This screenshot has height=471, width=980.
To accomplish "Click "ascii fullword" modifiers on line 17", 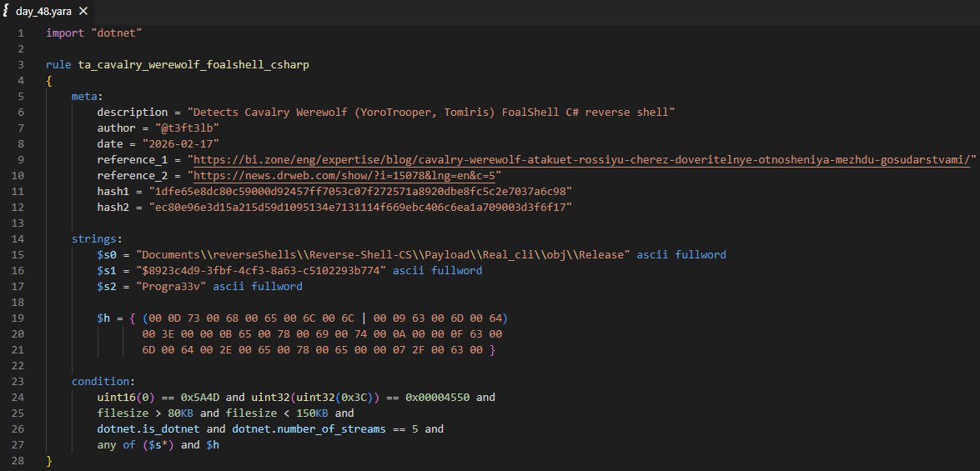I will pos(258,287).
